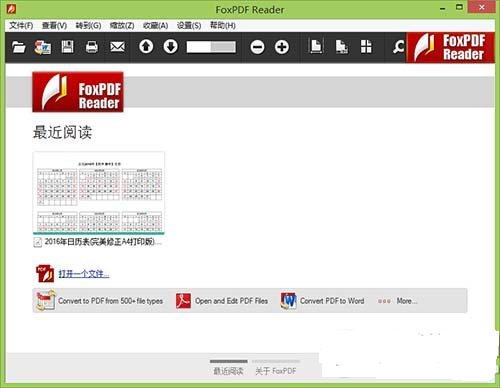The image size is (500, 388).
Task: Click the printer icon in toolbar
Action: tap(92, 47)
